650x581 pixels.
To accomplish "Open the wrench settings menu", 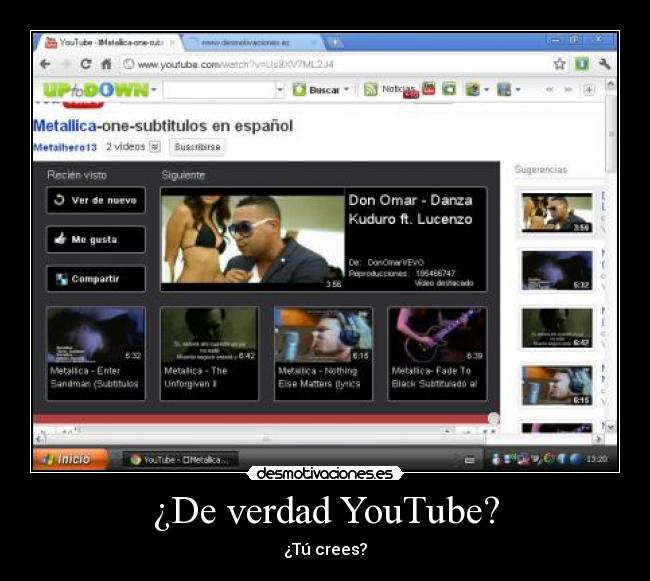I will 604,64.
